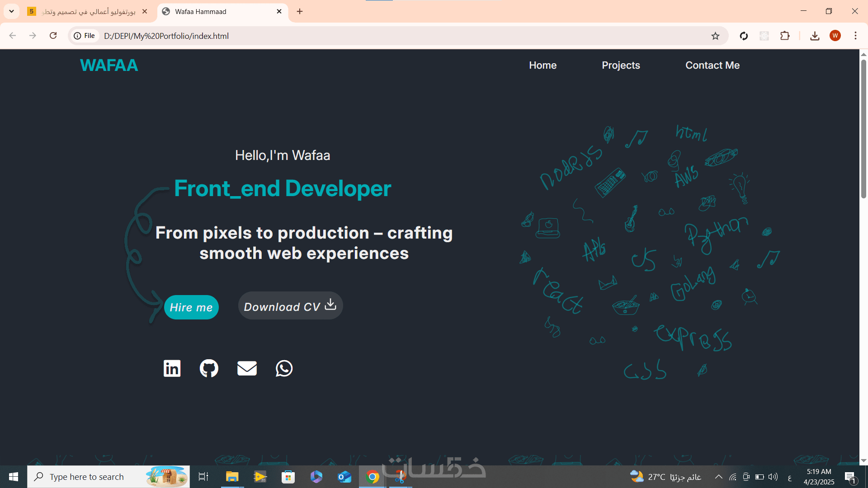Open the Contact Me nav link
The height and width of the screenshot is (488, 868).
712,65
